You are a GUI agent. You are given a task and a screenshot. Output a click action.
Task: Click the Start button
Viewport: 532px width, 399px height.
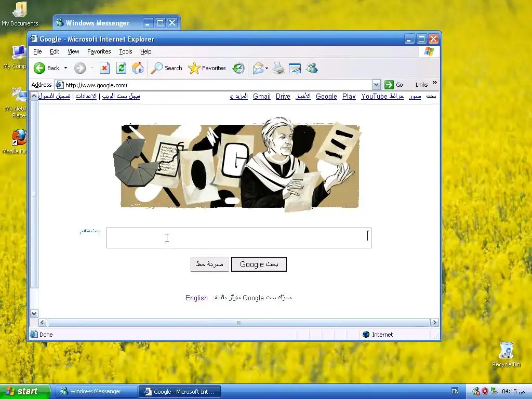click(x=25, y=392)
